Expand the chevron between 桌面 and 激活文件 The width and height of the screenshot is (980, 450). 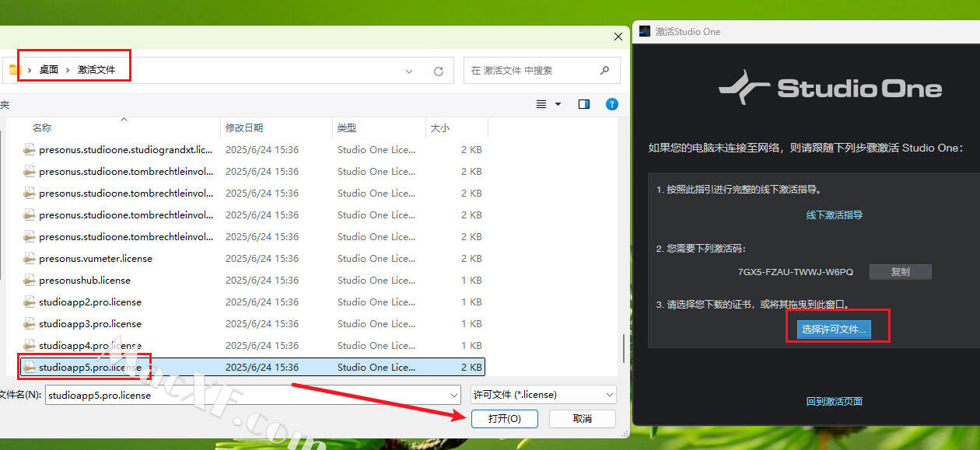coord(68,70)
